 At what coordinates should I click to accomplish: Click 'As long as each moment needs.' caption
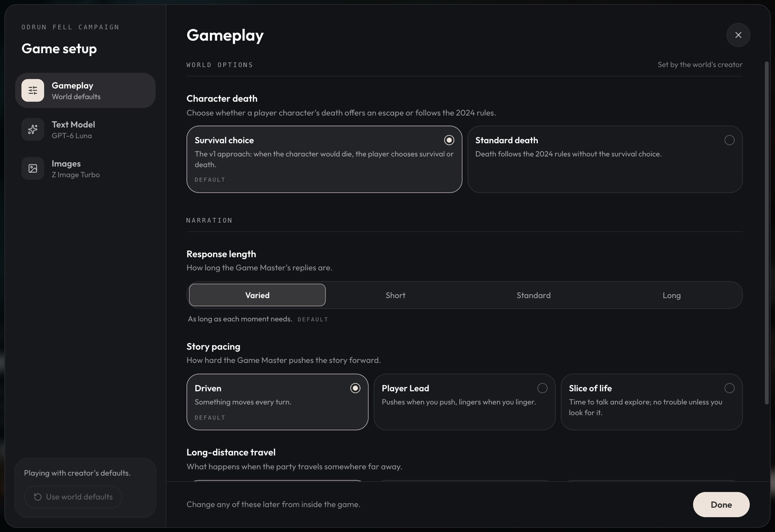tap(240, 319)
